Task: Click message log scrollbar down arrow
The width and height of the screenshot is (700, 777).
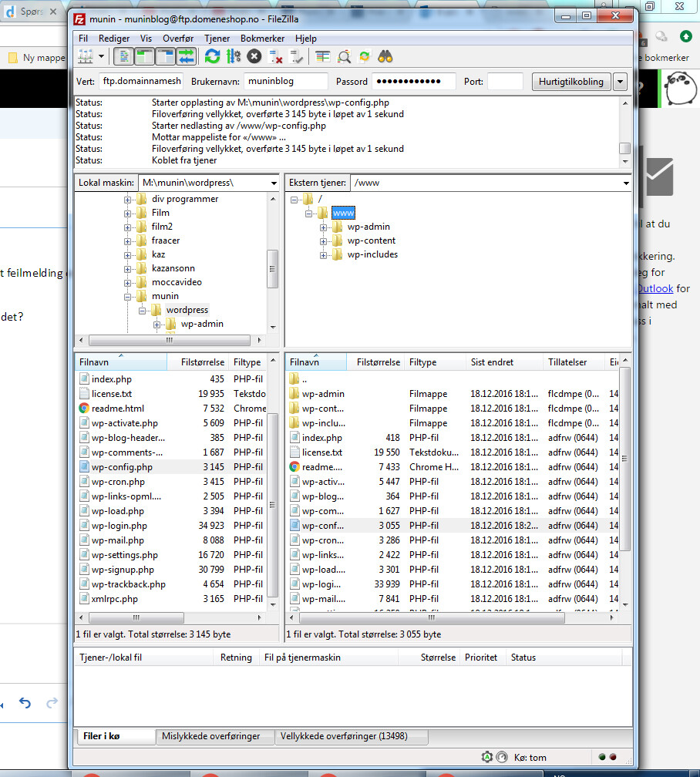Action: click(x=625, y=162)
